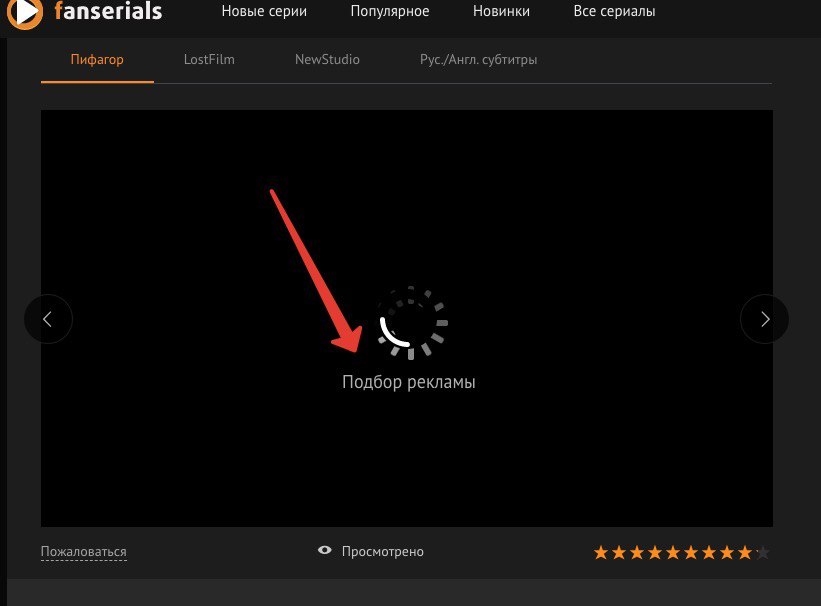Open the Новинки menu item

coord(501,11)
